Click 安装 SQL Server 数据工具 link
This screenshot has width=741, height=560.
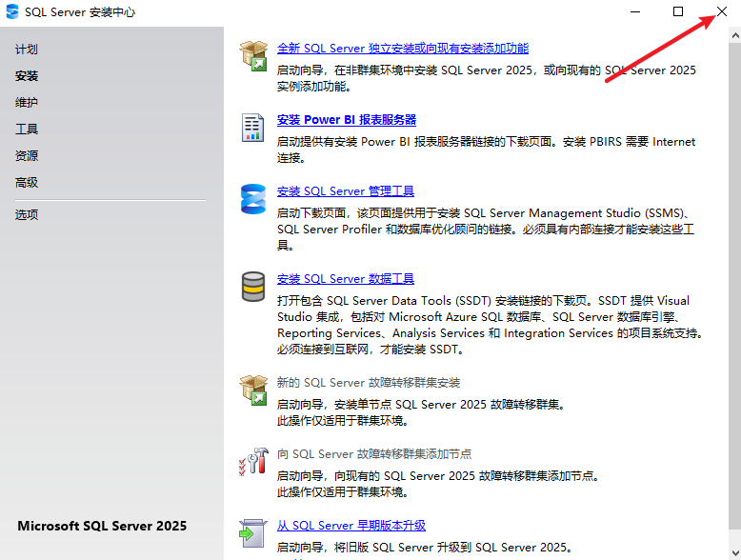[345, 279]
